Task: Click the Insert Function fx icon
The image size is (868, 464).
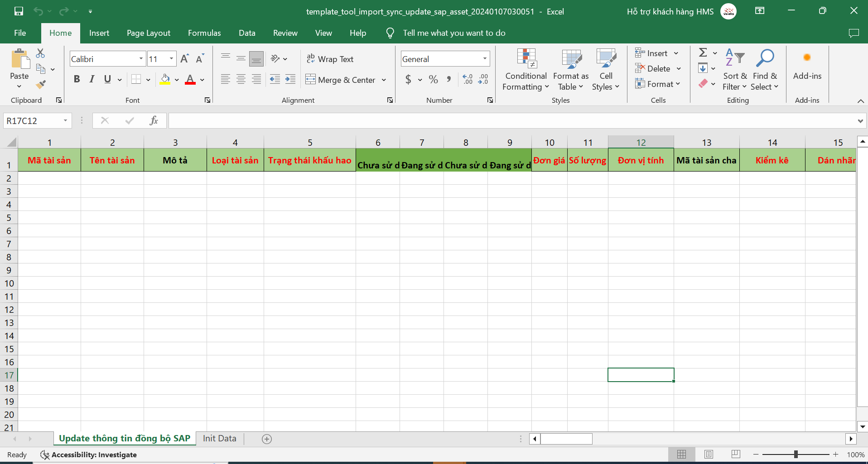Action: (x=154, y=120)
